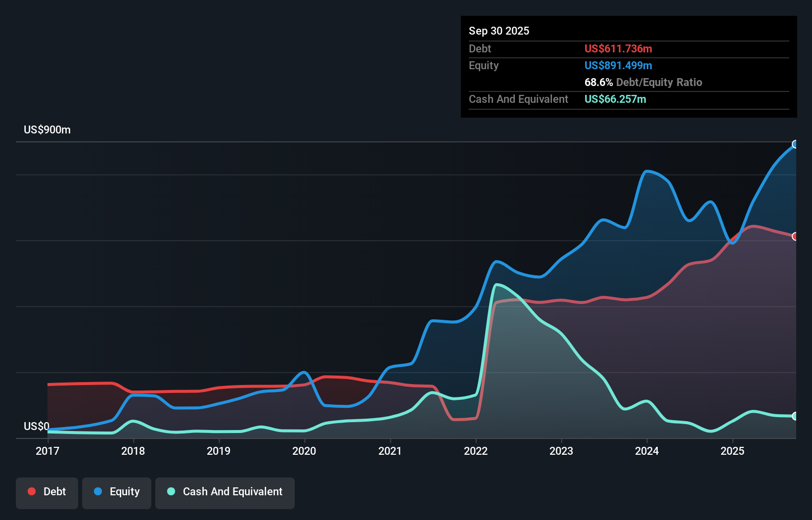Select the red Debt endpoint marker on chart
812x520 pixels.
pyautogui.click(x=795, y=237)
